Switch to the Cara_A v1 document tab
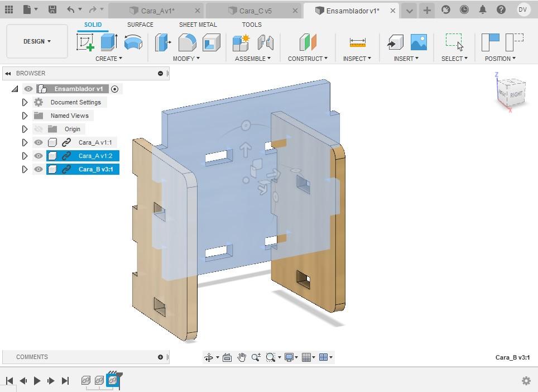Image resolution: width=538 pixels, height=392 pixels. tap(157, 11)
